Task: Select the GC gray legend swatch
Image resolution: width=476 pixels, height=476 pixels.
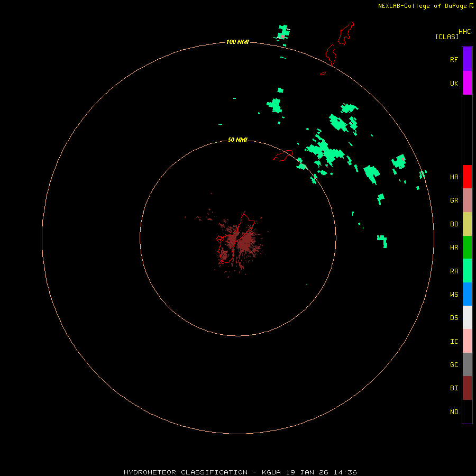Action: click(x=467, y=364)
